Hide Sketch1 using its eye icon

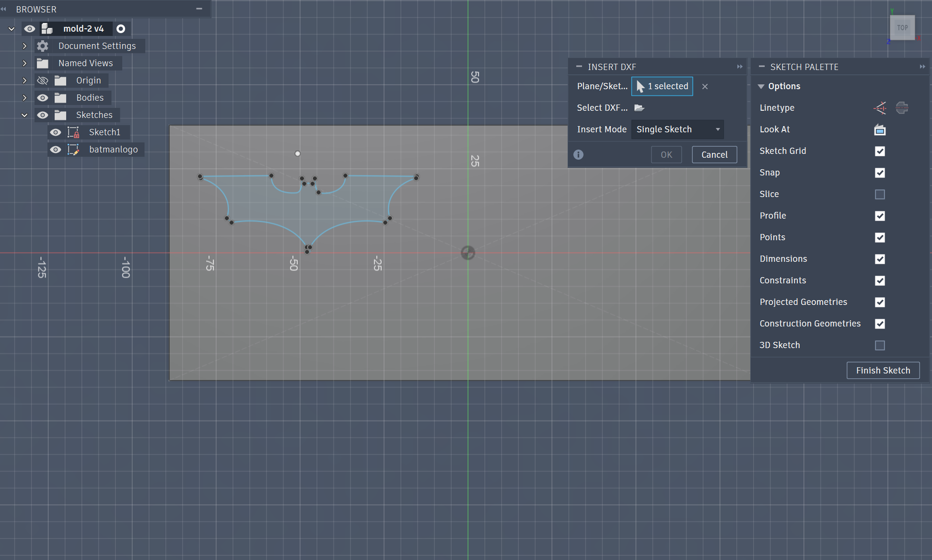[56, 132]
